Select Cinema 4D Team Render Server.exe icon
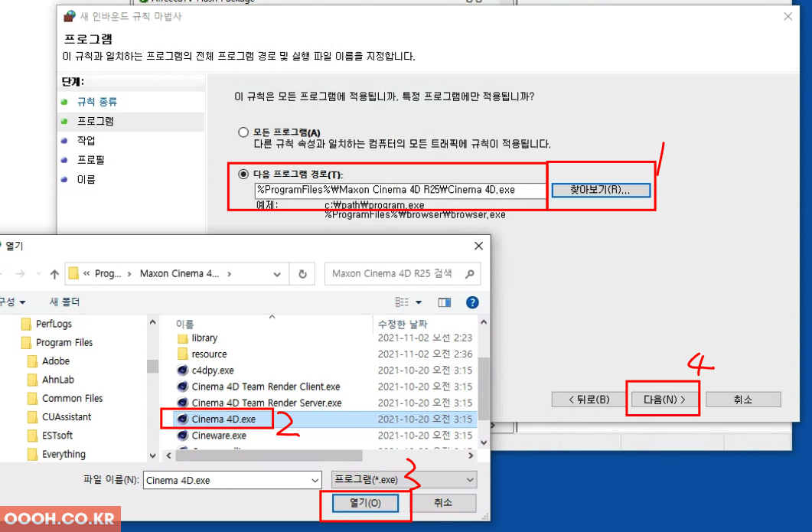 tap(182, 403)
